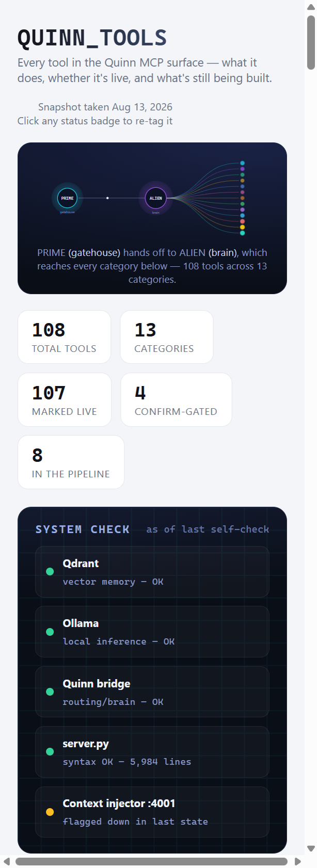Click the vertical scrollbar thumb
The height and width of the screenshot is (868, 317).
(x=311, y=42)
